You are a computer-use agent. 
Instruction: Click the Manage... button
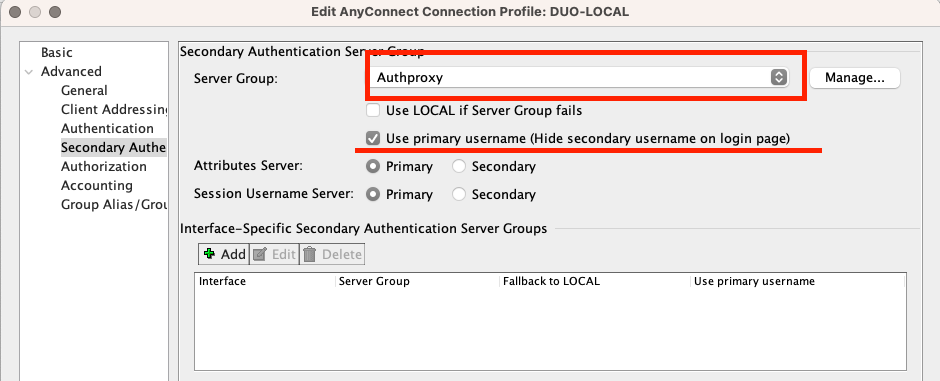tap(855, 78)
